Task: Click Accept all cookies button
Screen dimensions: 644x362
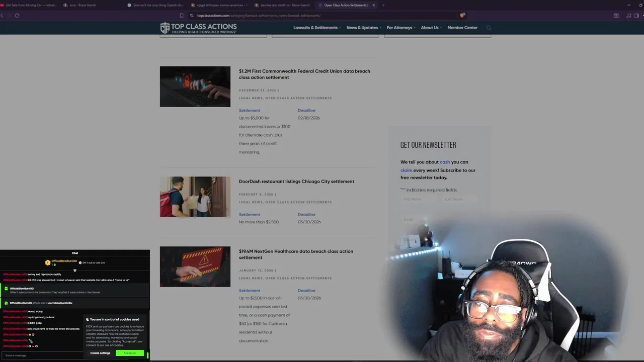Action: [x=130, y=353]
